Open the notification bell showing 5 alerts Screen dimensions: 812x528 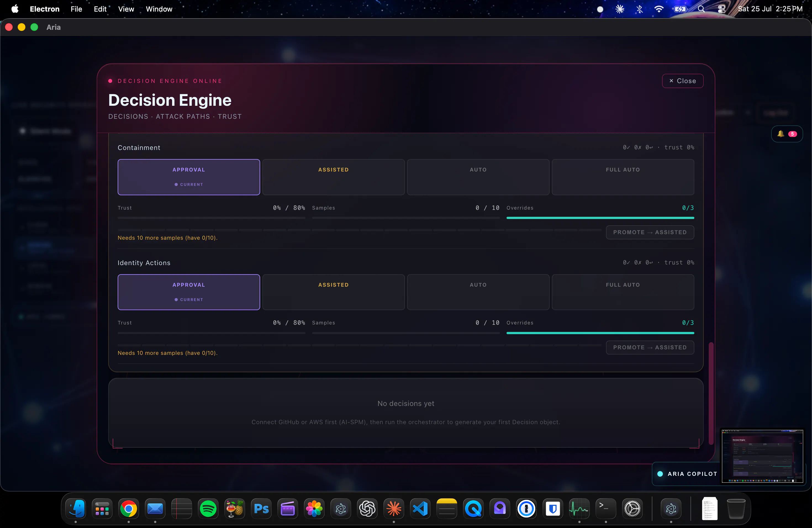(x=787, y=134)
